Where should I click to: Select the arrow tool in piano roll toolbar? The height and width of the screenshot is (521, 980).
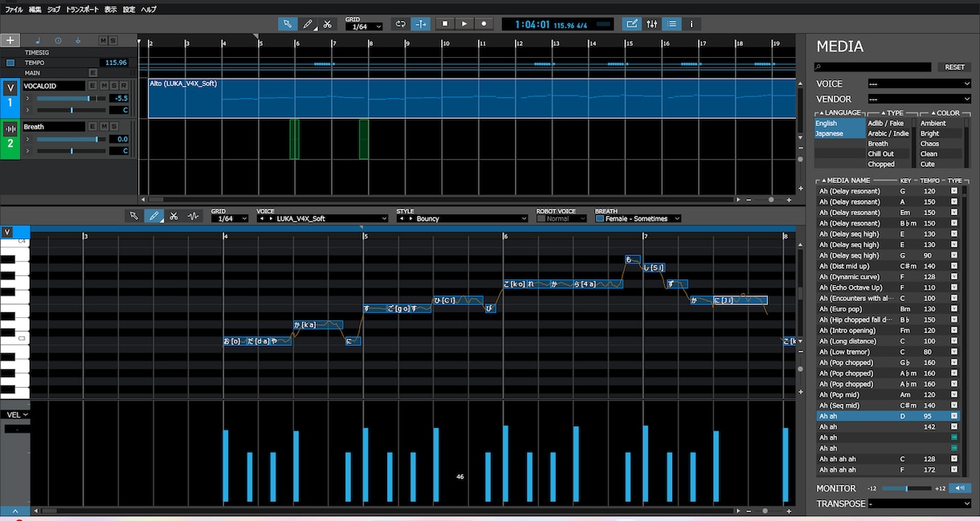click(134, 216)
